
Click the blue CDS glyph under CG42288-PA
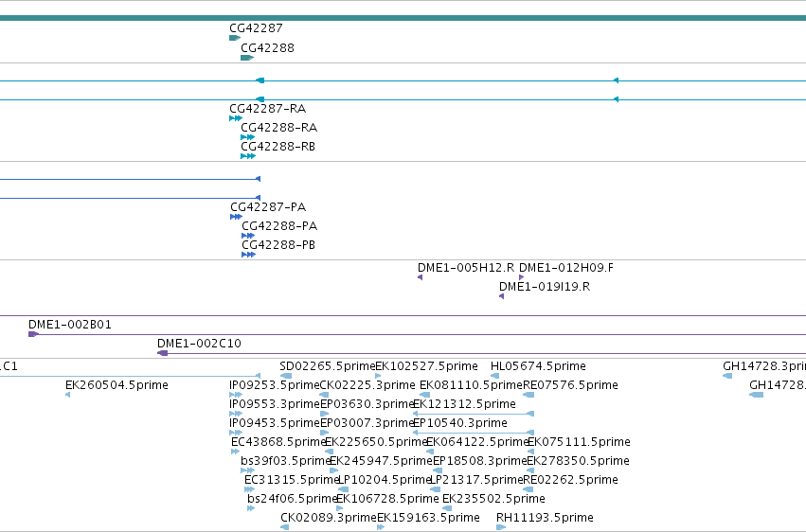click(248, 236)
